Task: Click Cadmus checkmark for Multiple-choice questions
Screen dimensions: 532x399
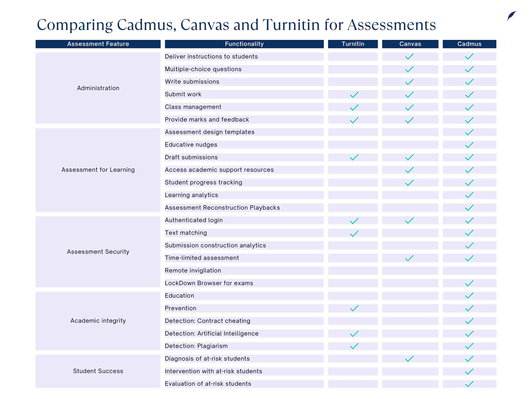Action: tap(469, 69)
